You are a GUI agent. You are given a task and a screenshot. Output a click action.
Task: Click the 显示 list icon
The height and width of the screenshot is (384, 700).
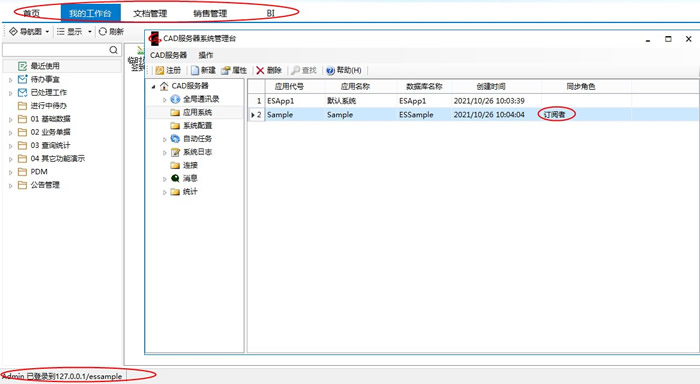(61, 31)
